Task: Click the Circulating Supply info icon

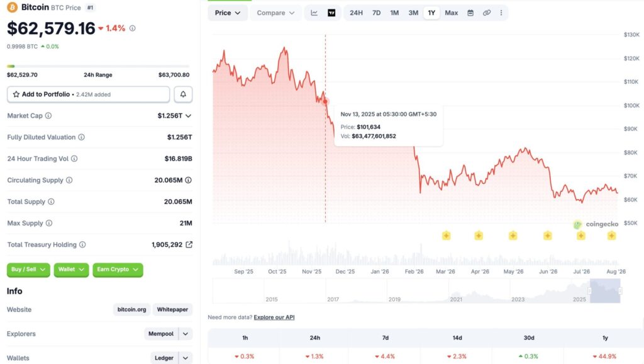Action: tap(69, 180)
